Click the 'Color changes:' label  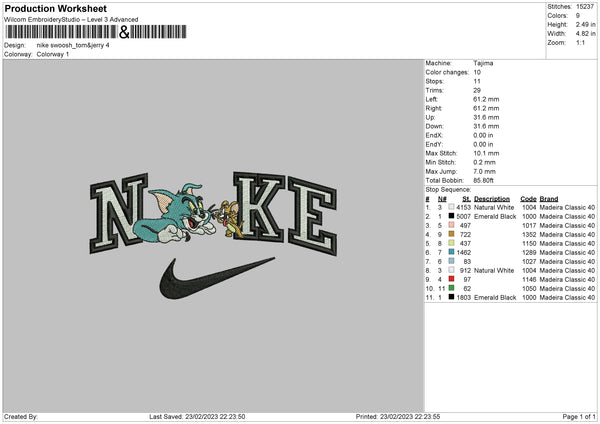click(x=447, y=72)
